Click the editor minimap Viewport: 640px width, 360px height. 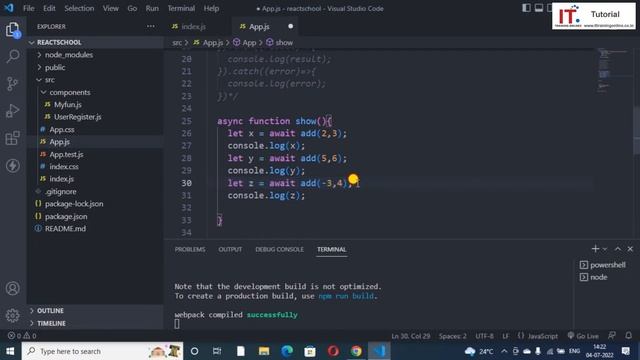click(x=613, y=70)
